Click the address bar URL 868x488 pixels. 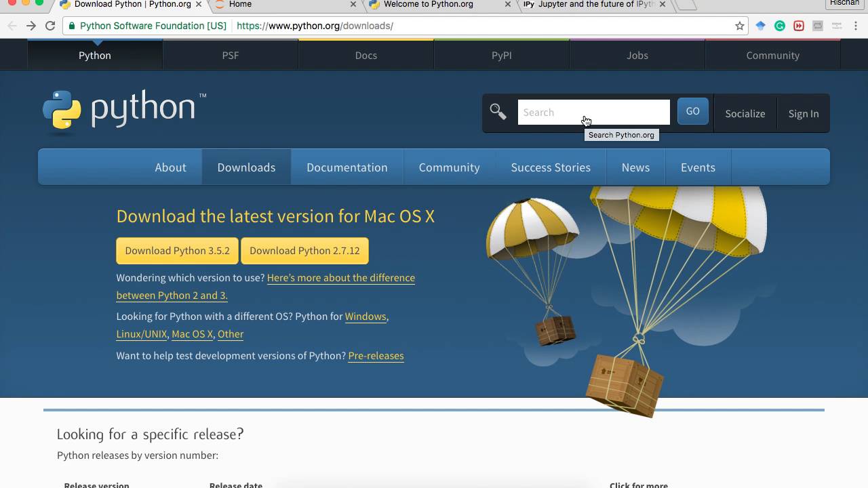coord(315,26)
